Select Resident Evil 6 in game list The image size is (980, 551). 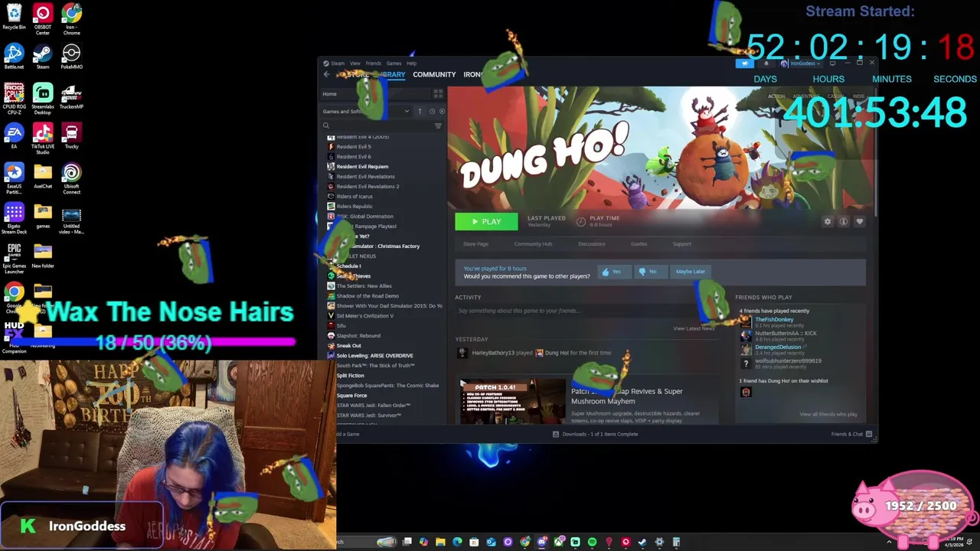point(353,156)
